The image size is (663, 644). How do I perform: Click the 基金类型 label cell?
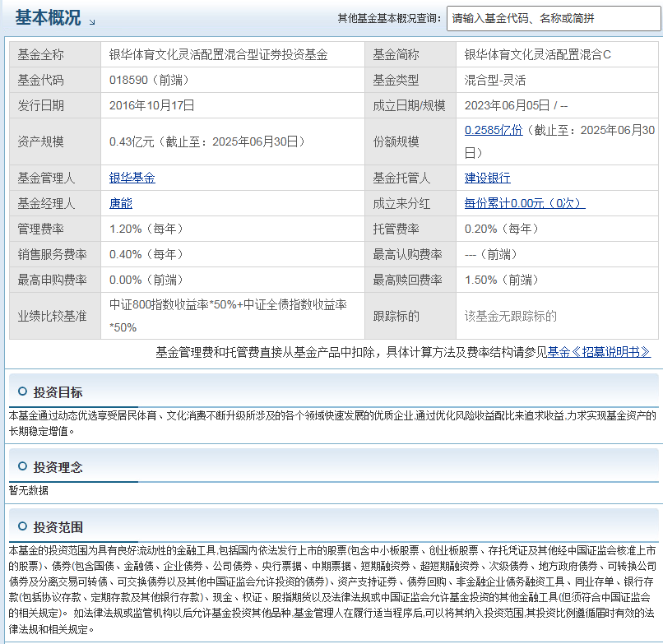coord(410,80)
